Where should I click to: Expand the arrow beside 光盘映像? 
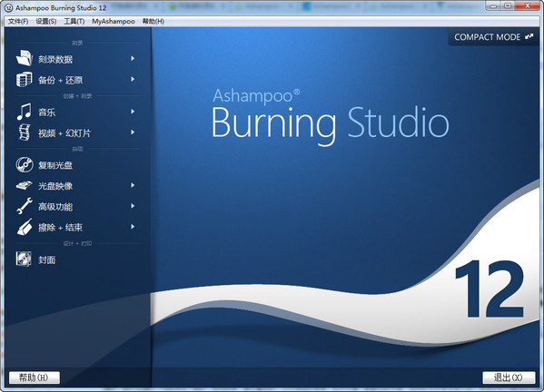[x=133, y=185]
